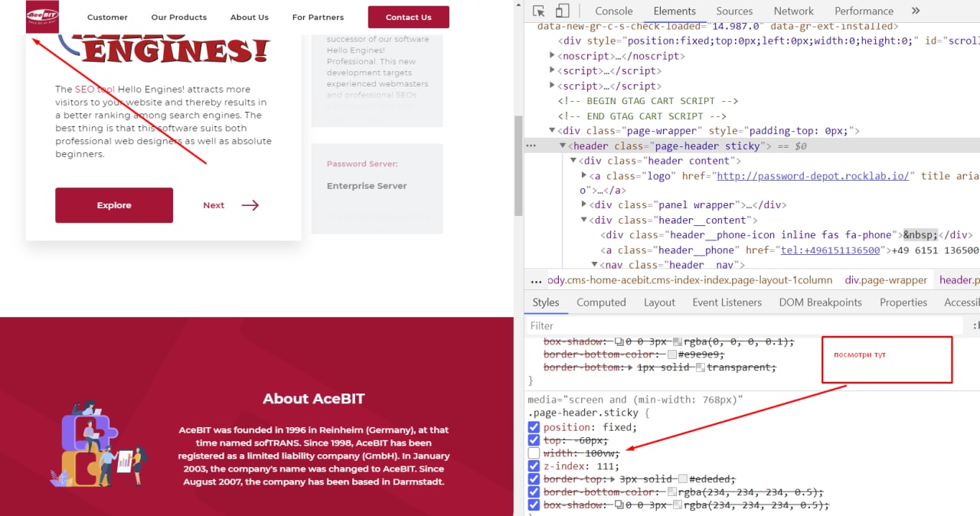Open the password-depot.rocklab.io href link
The width and height of the screenshot is (980, 516).
pos(812,175)
